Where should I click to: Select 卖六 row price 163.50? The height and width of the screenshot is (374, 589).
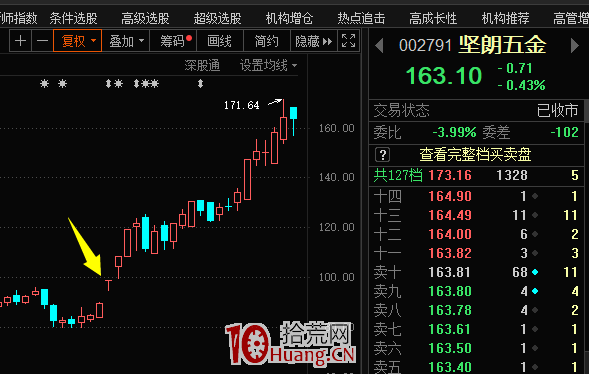450,348
